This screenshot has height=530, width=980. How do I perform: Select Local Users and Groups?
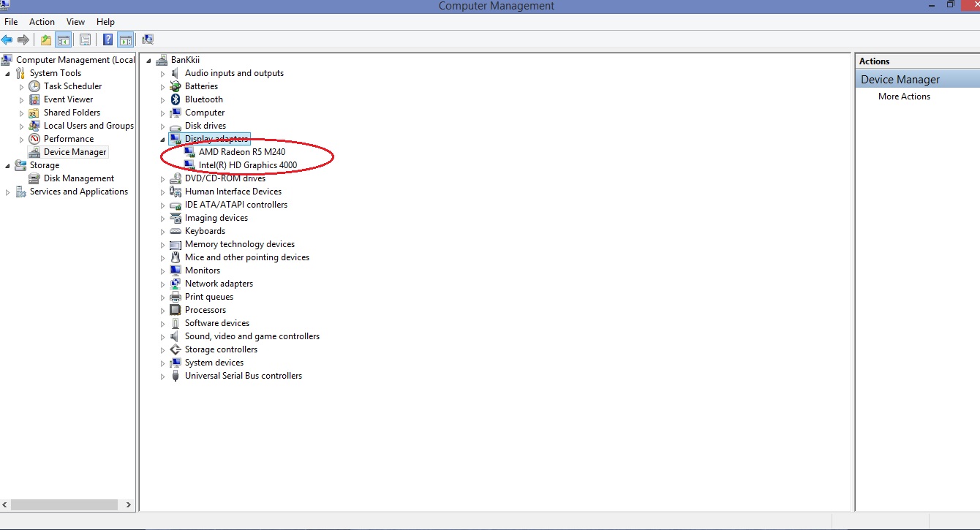pos(88,126)
